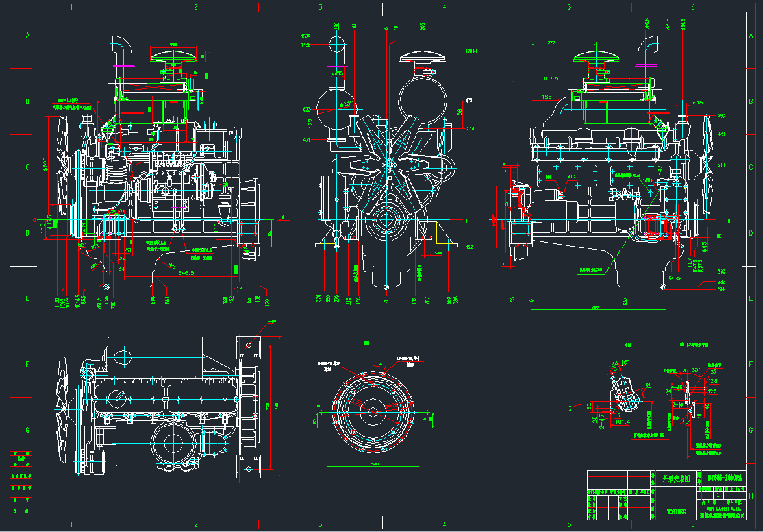Click the 646.5 dimension in the side view
The width and height of the screenshot is (763, 532).
pyautogui.click(x=186, y=273)
